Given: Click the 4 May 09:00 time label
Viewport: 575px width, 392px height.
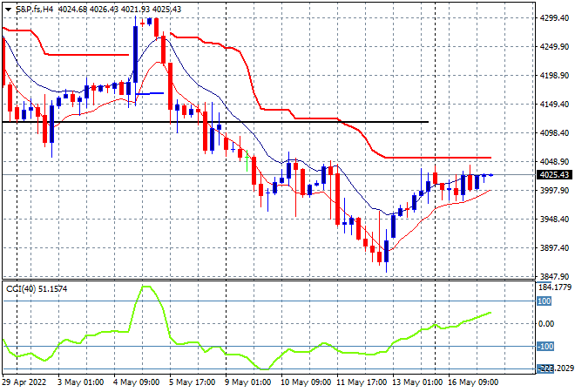Looking at the screenshot, I should (x=137, y=382).
